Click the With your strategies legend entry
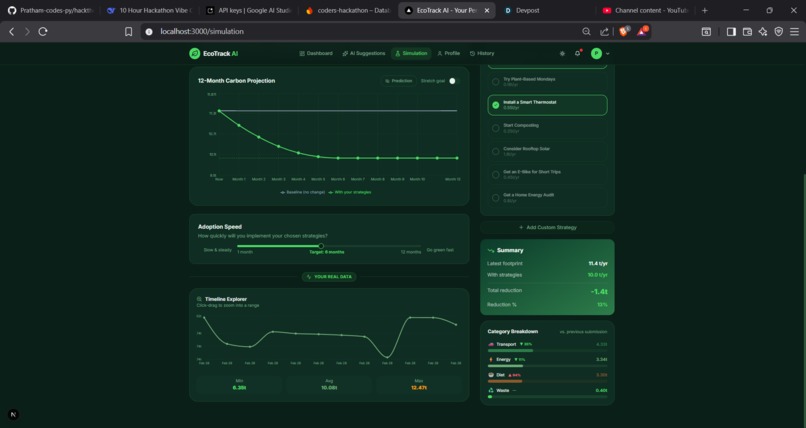Image resolution: width=806 pixels, height=428 pixels. (350, 192)
